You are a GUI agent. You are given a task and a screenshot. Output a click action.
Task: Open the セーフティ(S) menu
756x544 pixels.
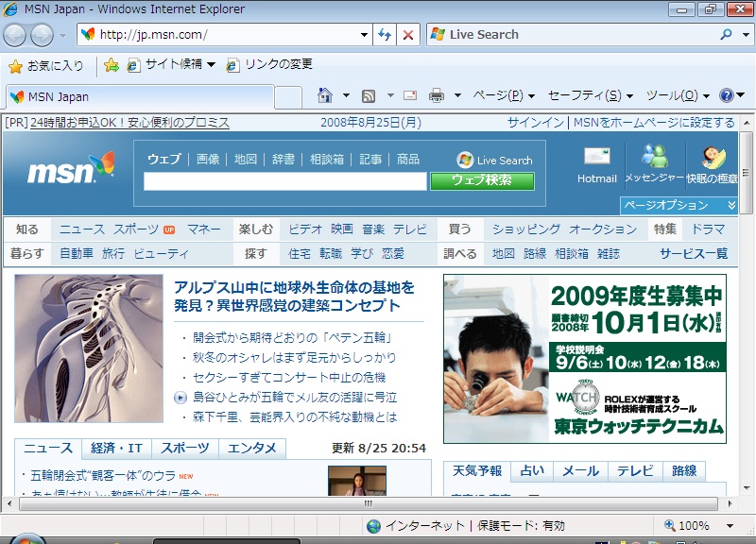(x=590, y=96)
